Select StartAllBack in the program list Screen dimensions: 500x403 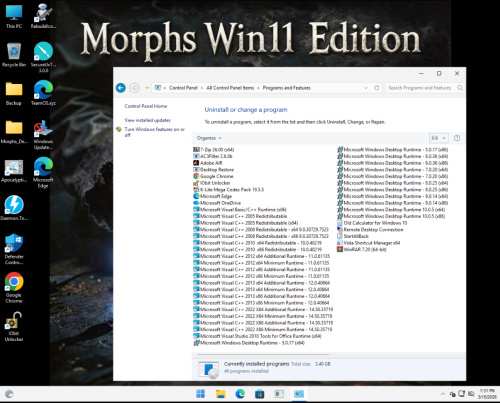(x=353, y=236)
